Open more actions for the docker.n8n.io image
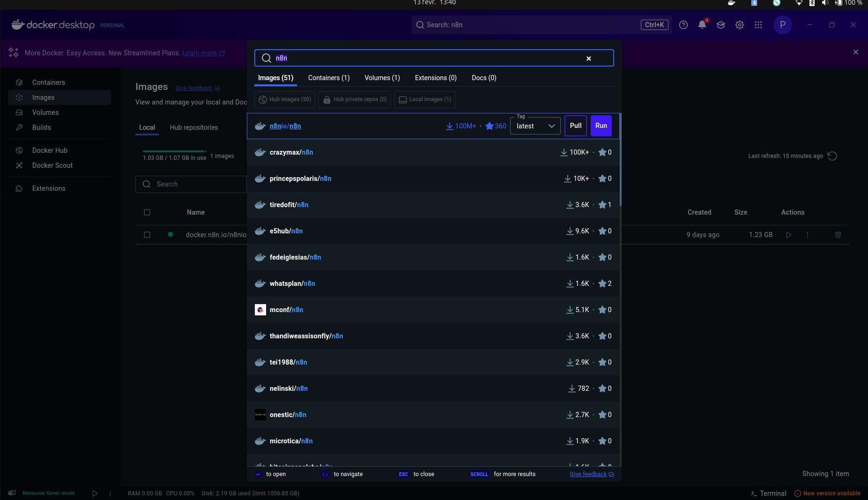The height and width of the screenshot is (500, 868). pyautogui.click(x=808, y=235)
